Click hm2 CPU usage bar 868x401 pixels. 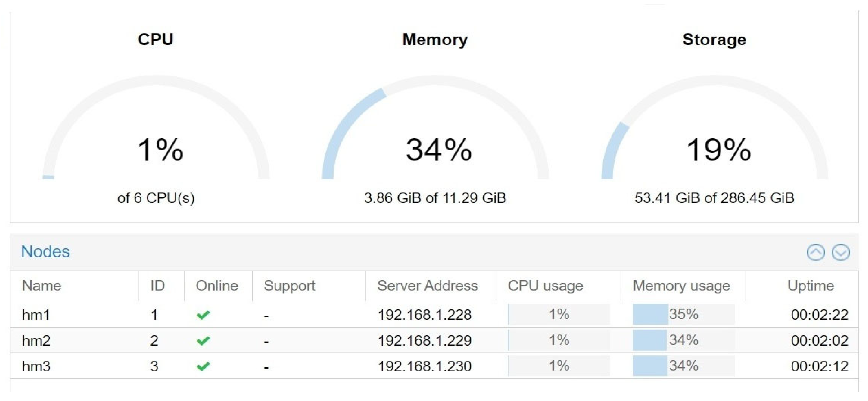coord(559,340)
